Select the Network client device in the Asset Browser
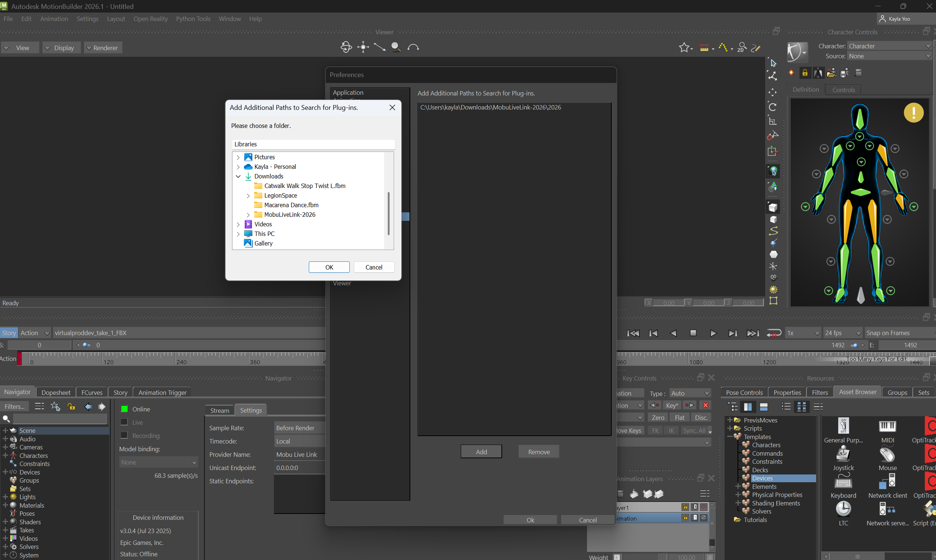Image resolution: width=936 pixels, height=560 pixels. coord(887,483)
